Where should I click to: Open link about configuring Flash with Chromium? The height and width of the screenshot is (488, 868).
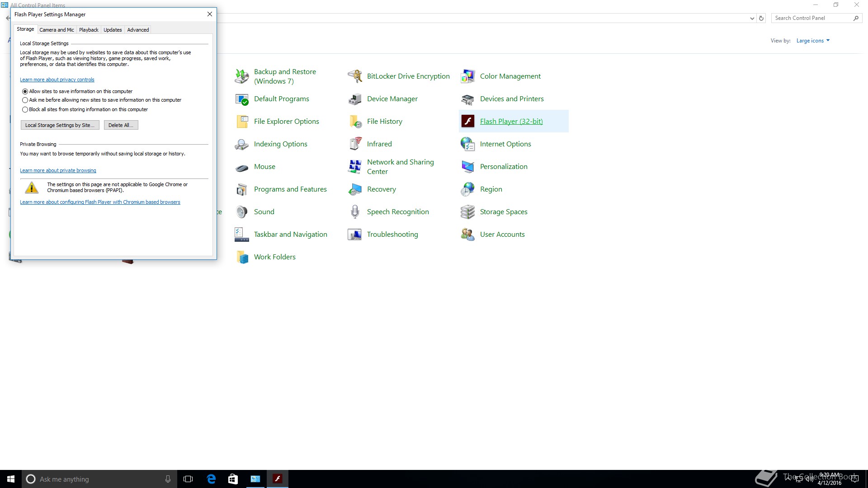click(x=100, y=202)
